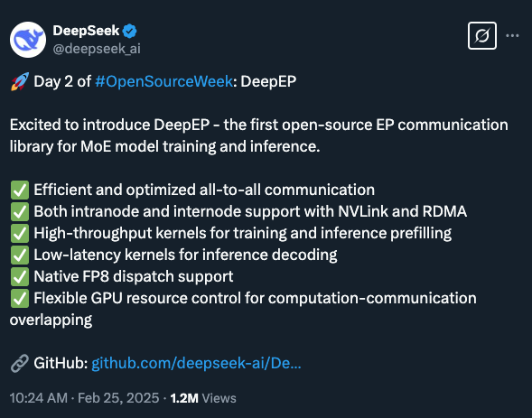Open the Grok slashed-circle icon button

(482, 35)
